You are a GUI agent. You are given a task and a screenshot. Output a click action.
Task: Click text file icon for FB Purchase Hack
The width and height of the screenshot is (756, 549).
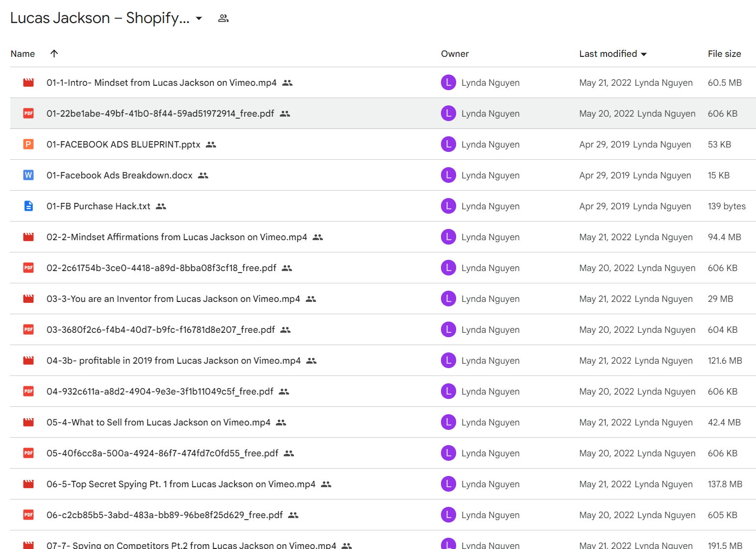[x=28, y=206]
